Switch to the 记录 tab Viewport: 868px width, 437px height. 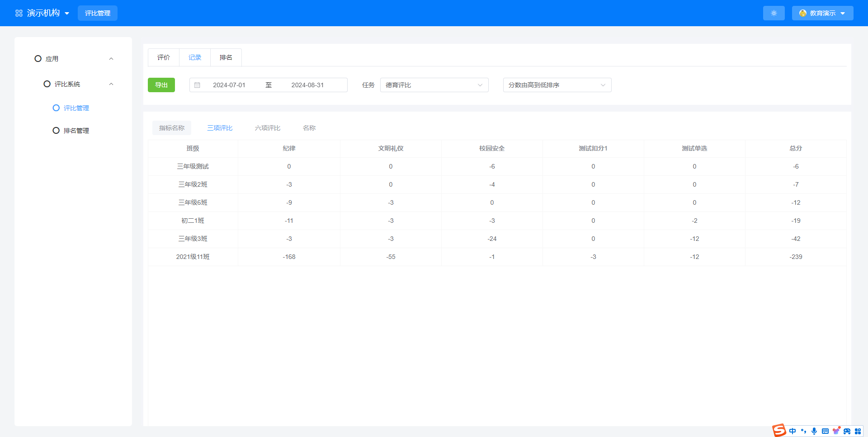(x=195, y=57)
